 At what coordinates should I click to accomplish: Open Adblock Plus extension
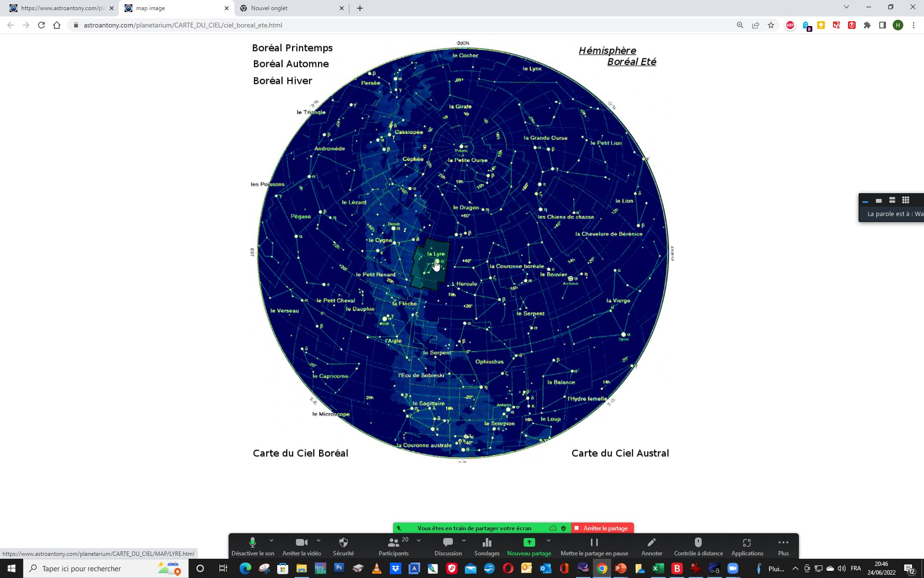790,25
